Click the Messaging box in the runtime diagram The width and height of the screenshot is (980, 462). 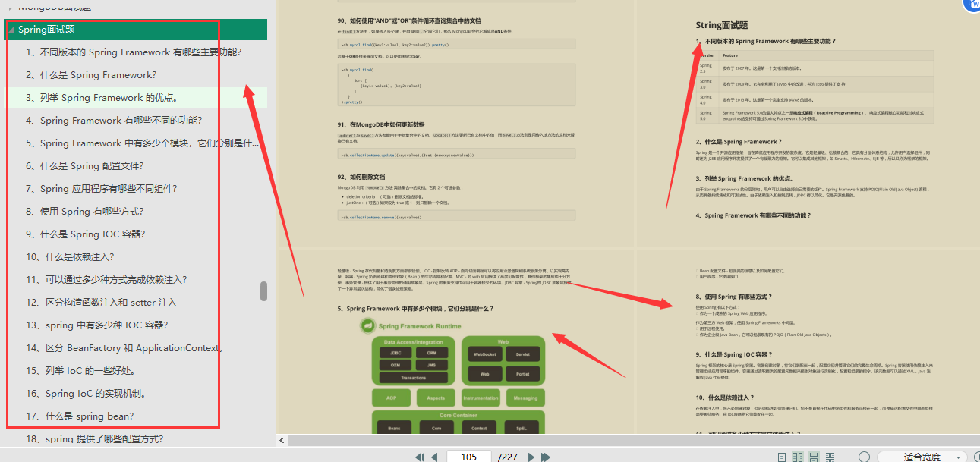(x=525, y=398)
